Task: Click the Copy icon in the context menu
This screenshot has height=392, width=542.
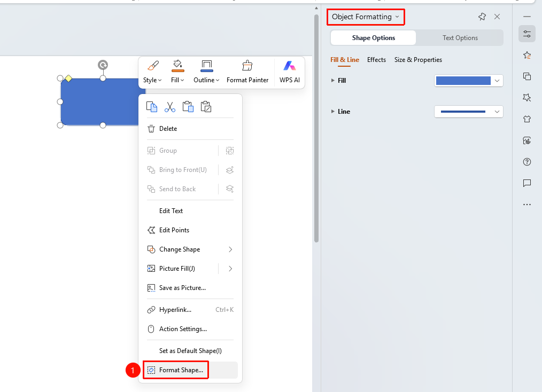Action: click(x=152, y=107)
